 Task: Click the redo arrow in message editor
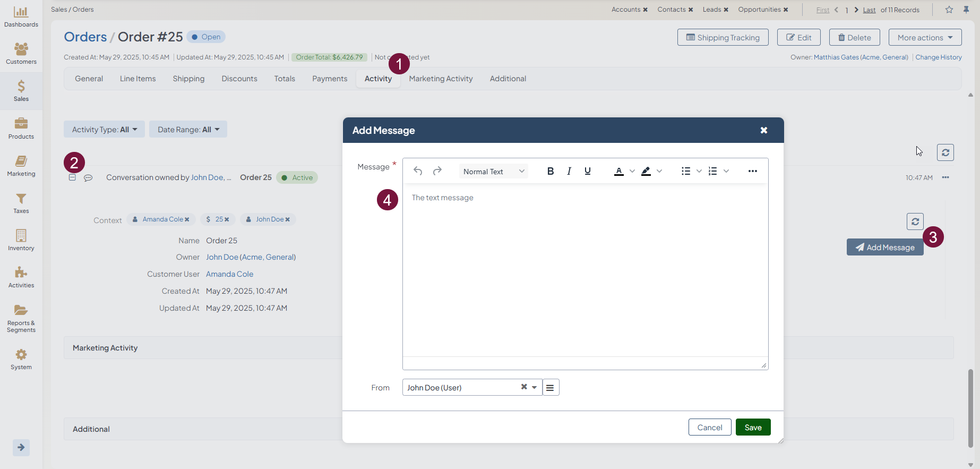point(437,171)
